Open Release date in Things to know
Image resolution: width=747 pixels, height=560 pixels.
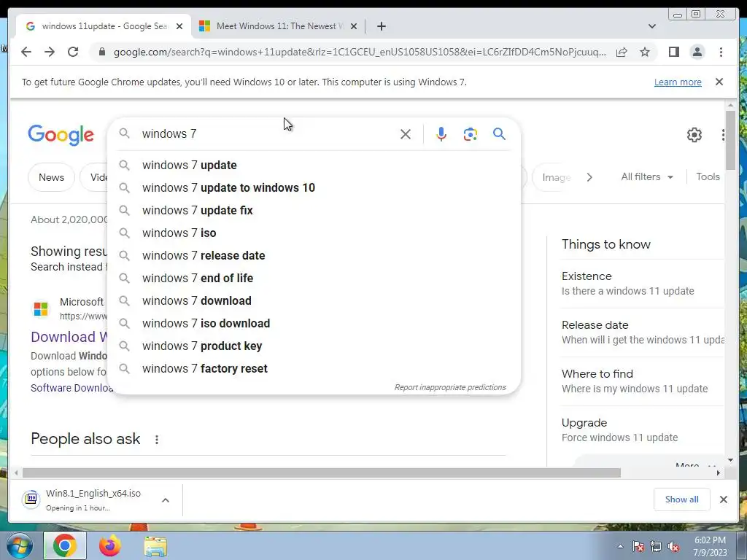point(642,332)
